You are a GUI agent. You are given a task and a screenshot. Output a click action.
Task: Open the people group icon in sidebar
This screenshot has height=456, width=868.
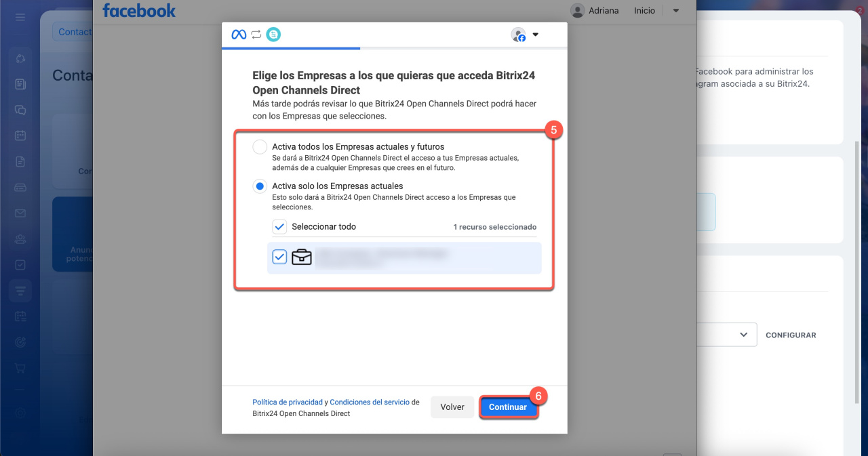20,239
